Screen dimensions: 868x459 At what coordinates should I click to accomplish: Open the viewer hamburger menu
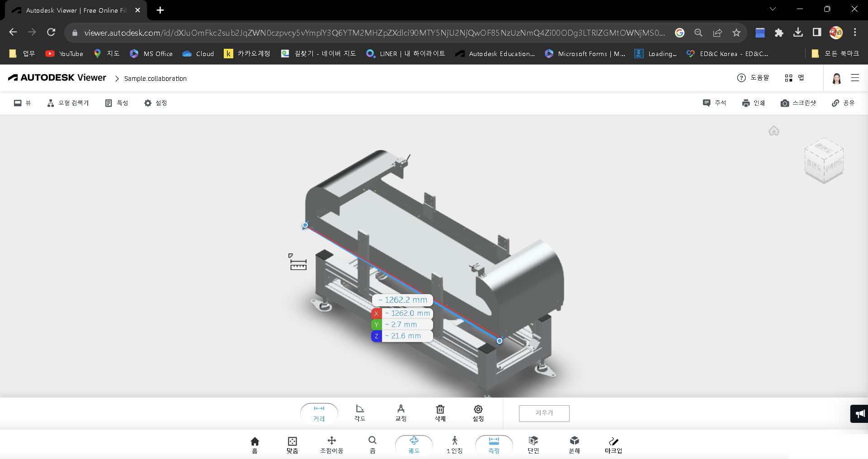[x=855, y=78]
